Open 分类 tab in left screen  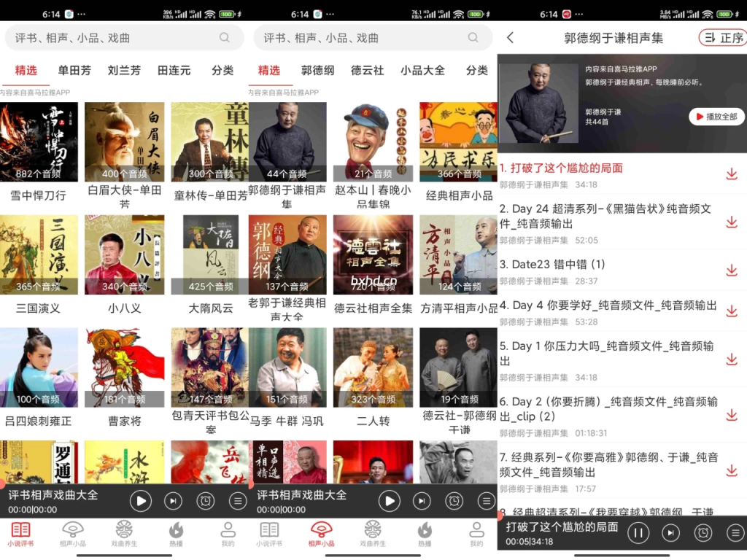pos(222,71)
